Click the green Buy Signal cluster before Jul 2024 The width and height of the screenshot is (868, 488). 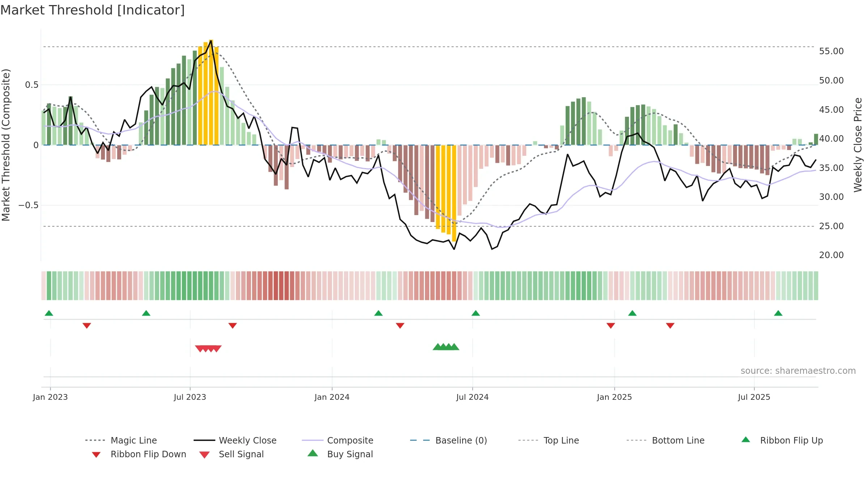[446, 347]
